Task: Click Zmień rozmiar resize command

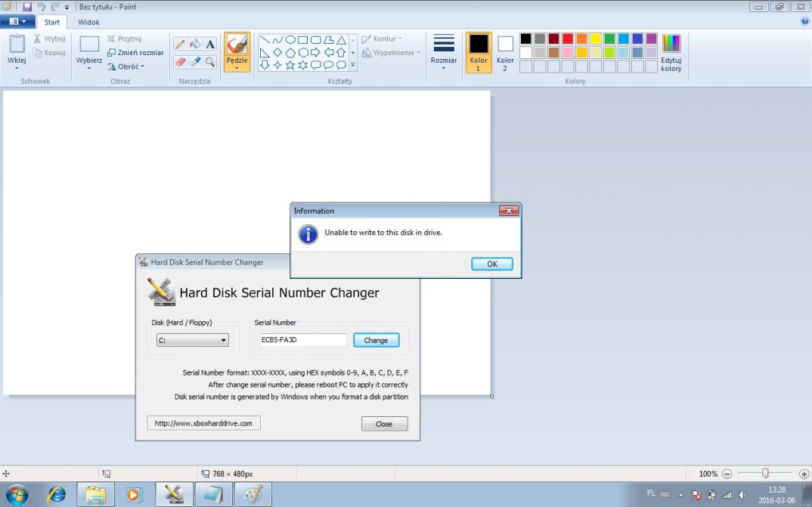Action: (x=135, y=53)
